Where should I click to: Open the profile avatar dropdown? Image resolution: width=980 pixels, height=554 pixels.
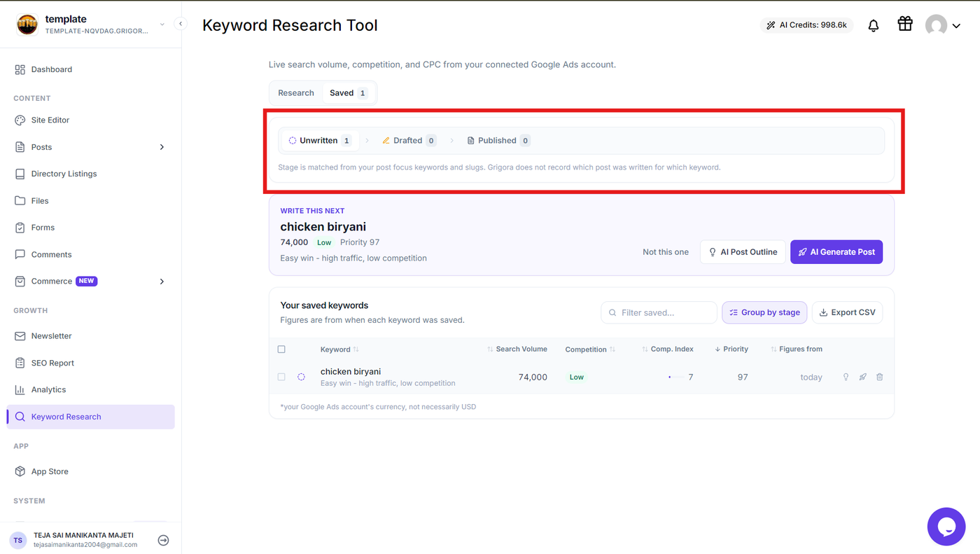click(942, 26)
